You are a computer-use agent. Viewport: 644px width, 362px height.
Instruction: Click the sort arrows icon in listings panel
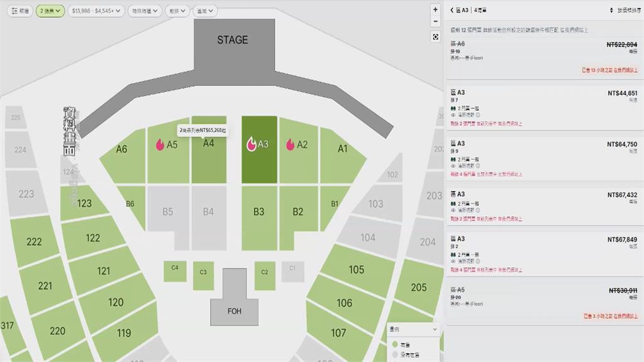coord(611,10)
